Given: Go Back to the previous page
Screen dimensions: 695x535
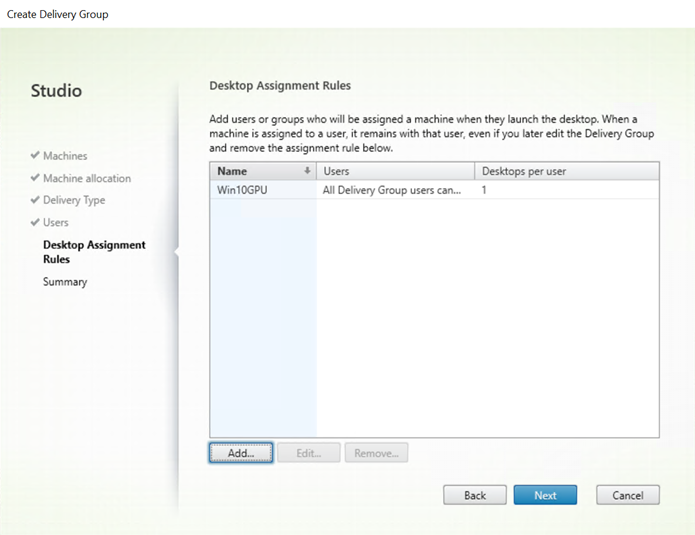Looking at the screenshot, I should pyautogui.click(x=475, y=495).
